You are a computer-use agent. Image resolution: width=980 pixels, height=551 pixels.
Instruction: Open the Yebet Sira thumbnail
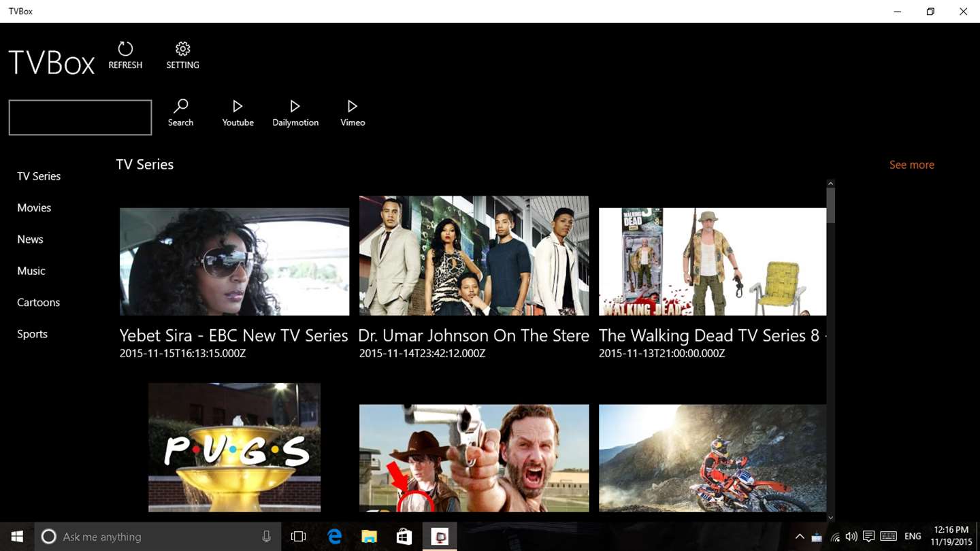(234, 262)
